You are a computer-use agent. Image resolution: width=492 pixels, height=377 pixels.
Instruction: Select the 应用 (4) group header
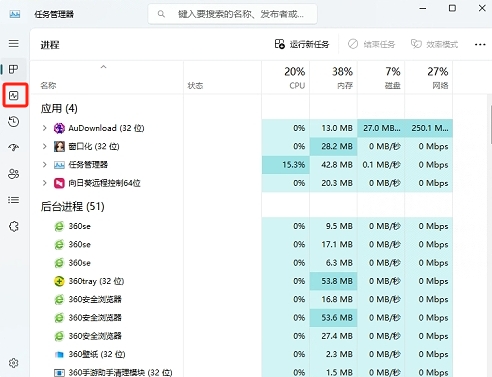click(59, 108)
